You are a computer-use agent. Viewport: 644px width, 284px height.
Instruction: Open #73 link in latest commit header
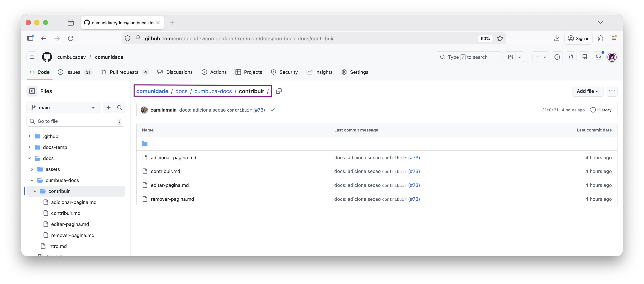coord(259,110)
